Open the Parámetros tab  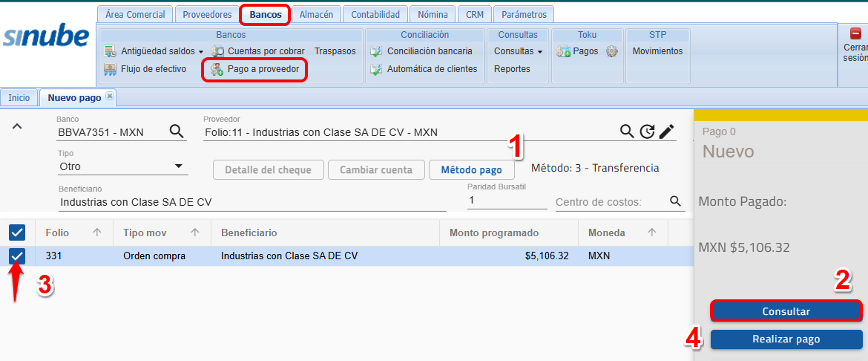[524, 14]
